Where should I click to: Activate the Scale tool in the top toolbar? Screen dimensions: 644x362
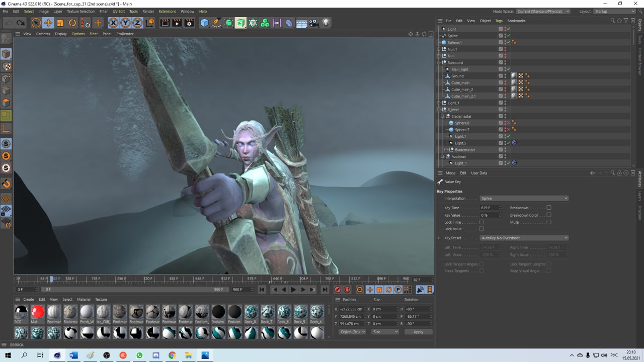pos(60,23)
